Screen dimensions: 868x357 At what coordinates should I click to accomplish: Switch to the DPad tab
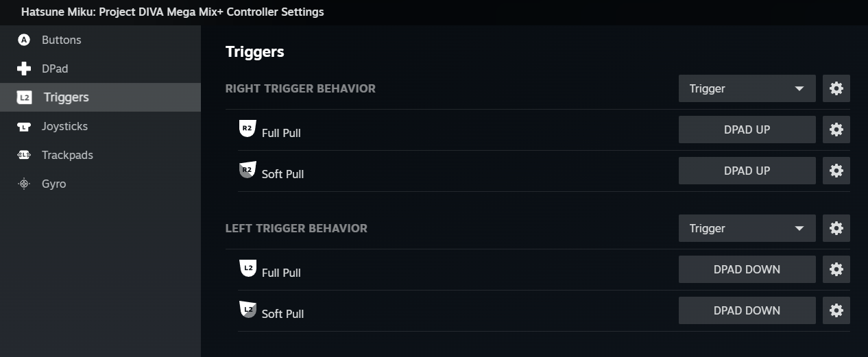point(55,69)
